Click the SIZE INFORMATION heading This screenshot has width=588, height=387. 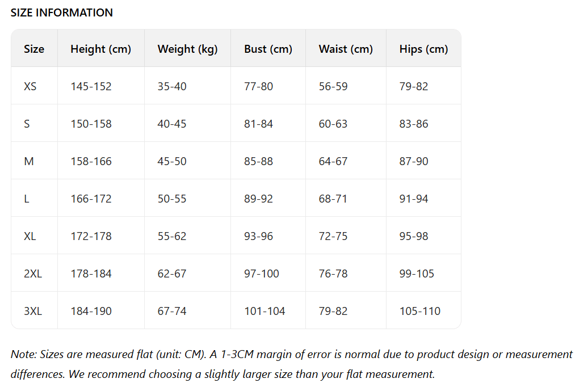tap(61, 12)
